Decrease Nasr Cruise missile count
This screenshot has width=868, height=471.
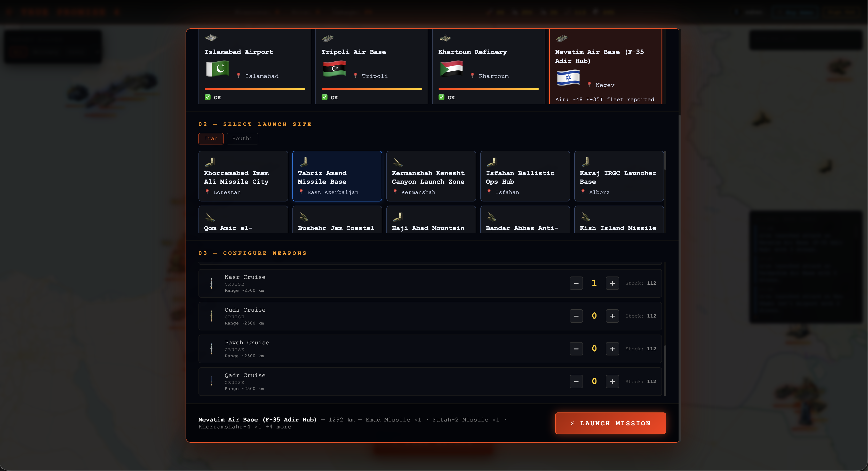[x=576, y=283]
